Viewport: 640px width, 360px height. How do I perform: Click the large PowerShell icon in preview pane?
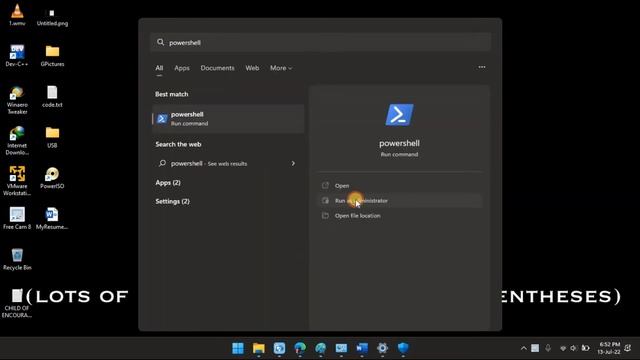pos(399,115)
